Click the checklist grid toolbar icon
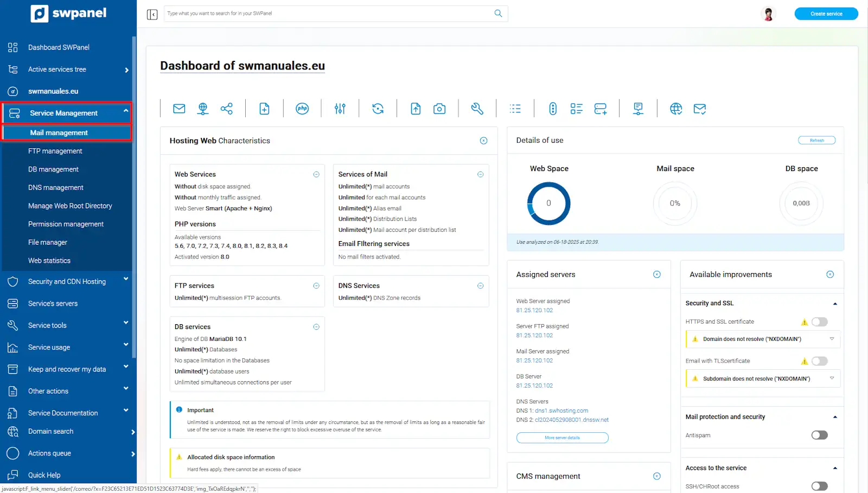868x493 pixels. click(x=577, y=109)
